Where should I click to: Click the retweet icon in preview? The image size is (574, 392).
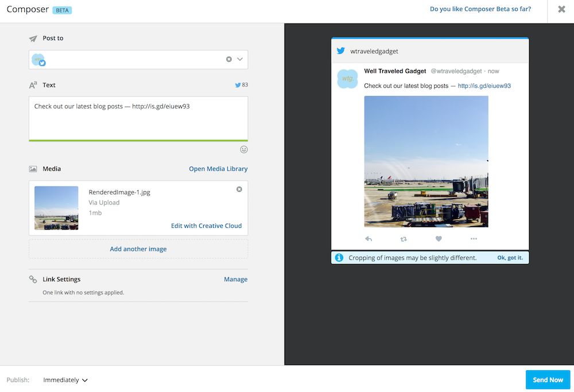tap(404, 239)
